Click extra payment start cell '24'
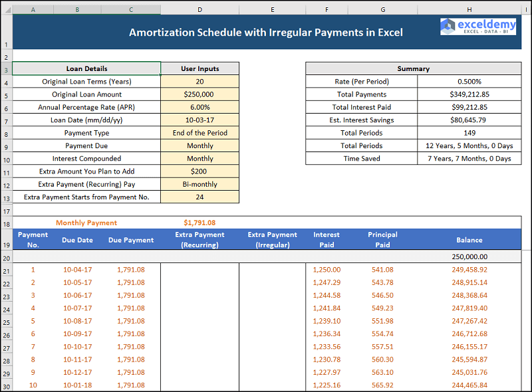532x392 pixels. click(200, 197)
